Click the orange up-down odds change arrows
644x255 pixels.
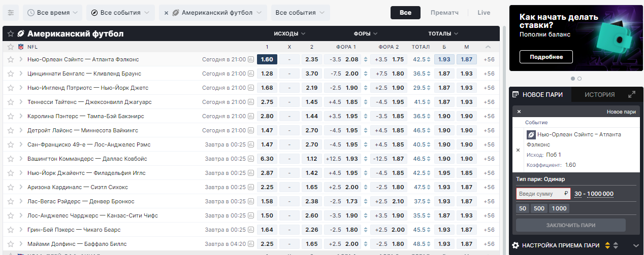point(607,245)
